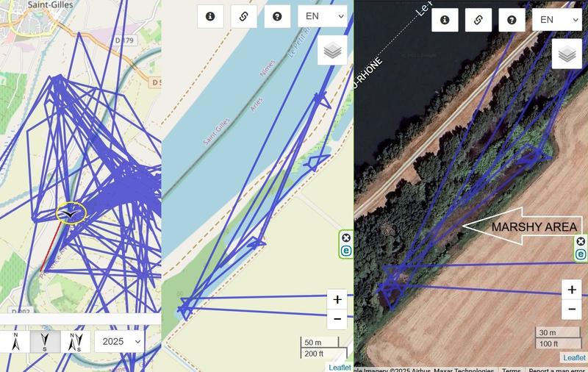Click the '30 m' scale label on satellite map
The width and height of the screenshot is (588, 372).
pos(548,332)
